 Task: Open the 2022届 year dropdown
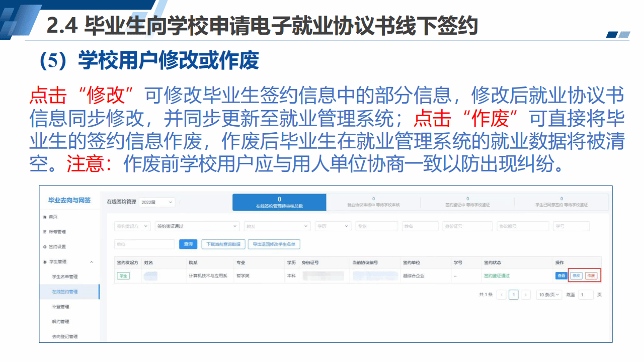click(x=156, y=202)
